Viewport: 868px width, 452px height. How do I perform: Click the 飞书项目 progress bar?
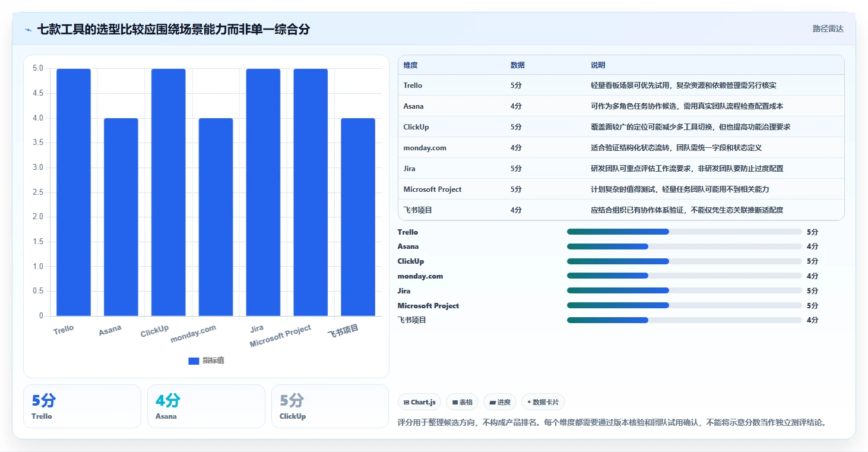click(x=685, y=320)
